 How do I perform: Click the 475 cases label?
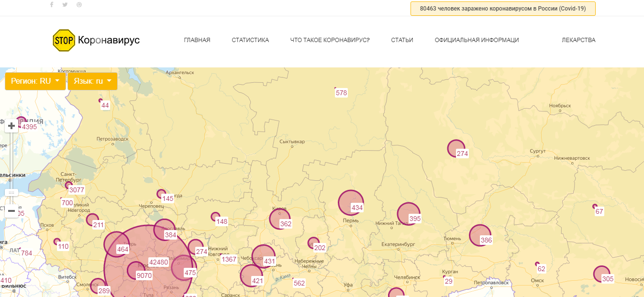190,273
